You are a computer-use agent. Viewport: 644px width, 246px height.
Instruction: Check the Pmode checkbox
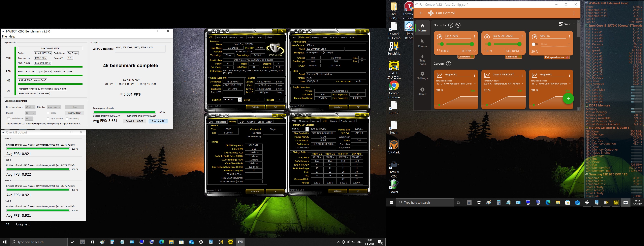tap(48, 113)
